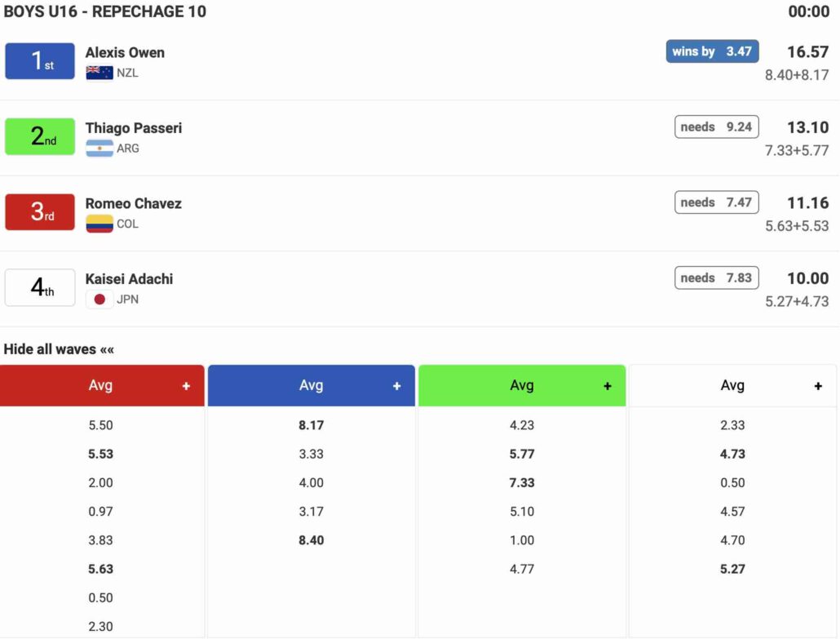Click the blue 1st place badge
Screen dimensions: 840x639
pyautogui.click(x=40, y=61)
